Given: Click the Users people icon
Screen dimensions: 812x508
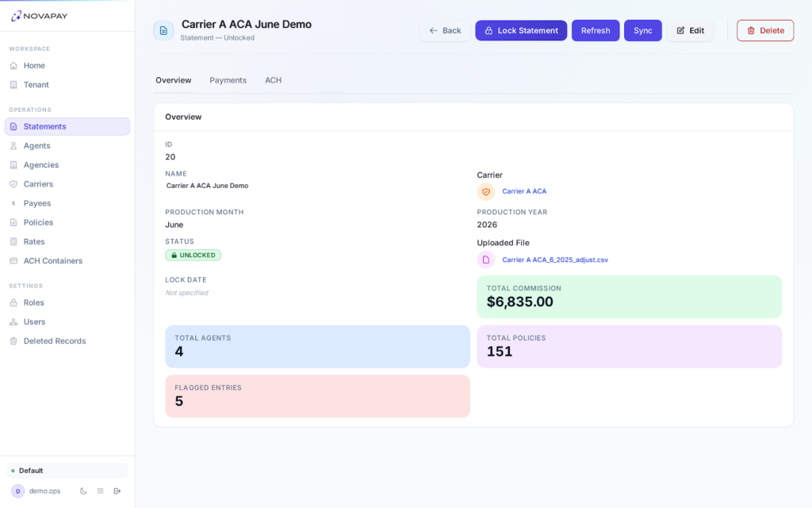Looking at the screenshot, I should coord(13,322).
